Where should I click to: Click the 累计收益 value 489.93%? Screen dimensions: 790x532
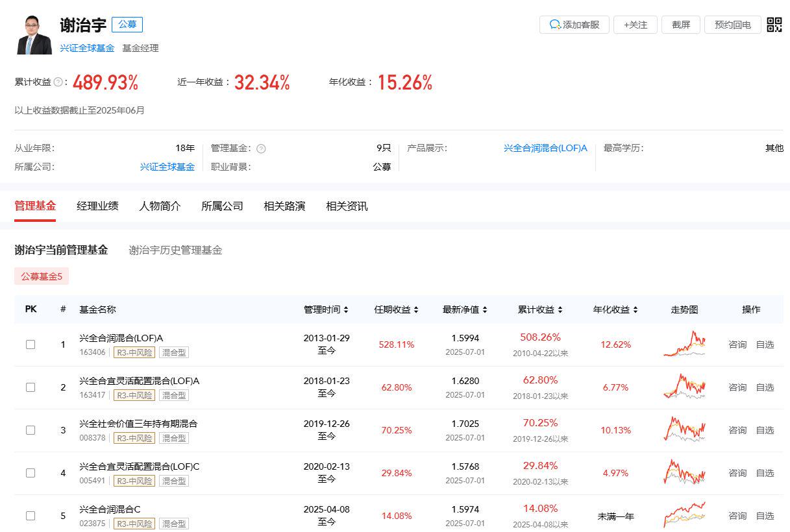105,82
